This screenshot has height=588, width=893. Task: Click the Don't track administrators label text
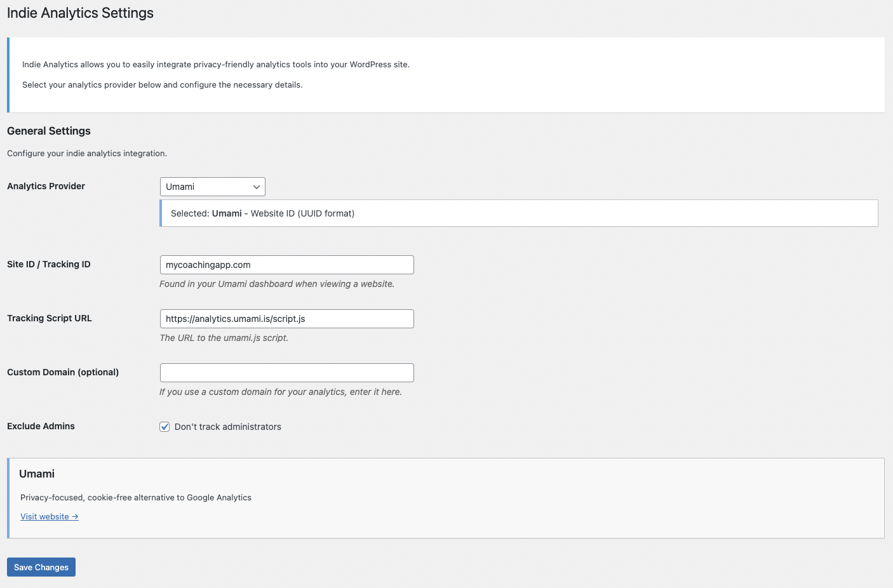tap(228, 427)
